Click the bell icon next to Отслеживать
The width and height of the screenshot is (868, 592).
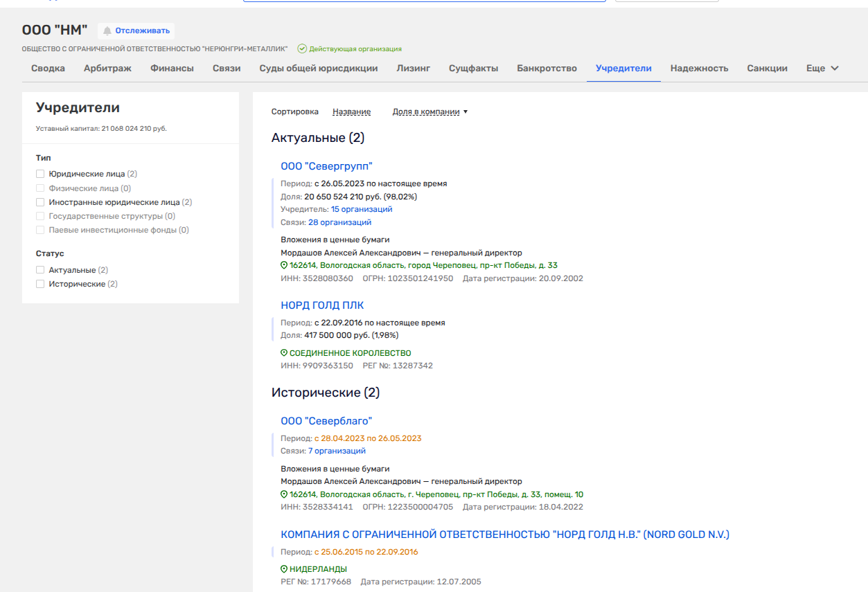click(x=107, y=30)
